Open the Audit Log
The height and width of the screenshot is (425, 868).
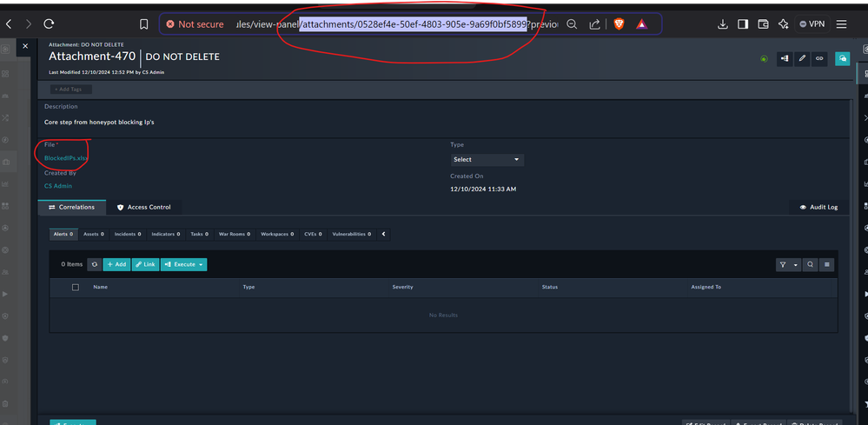pos(818,208)
